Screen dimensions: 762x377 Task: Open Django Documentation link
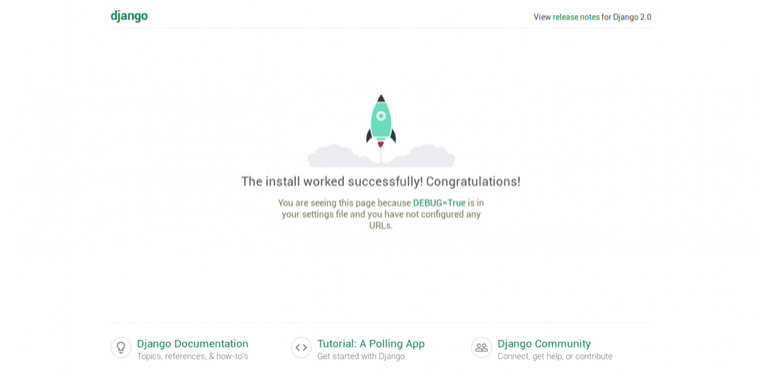[x=192, y=343]
